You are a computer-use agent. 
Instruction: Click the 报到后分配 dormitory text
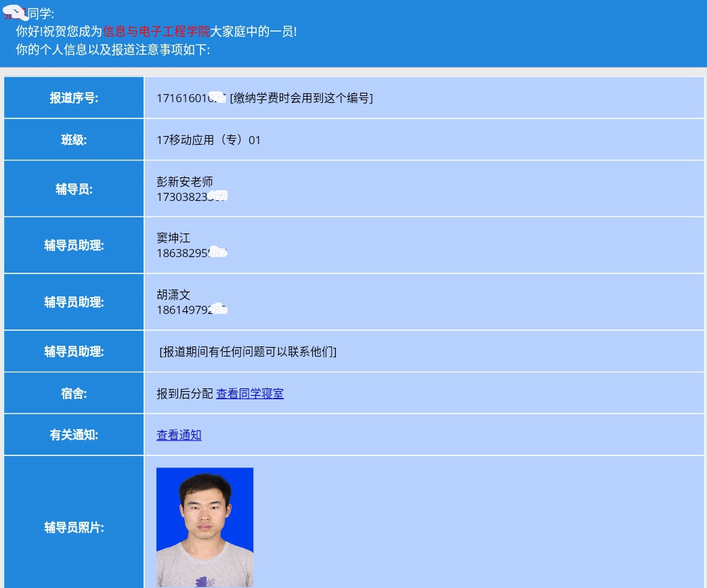click(x=183, y=393)
